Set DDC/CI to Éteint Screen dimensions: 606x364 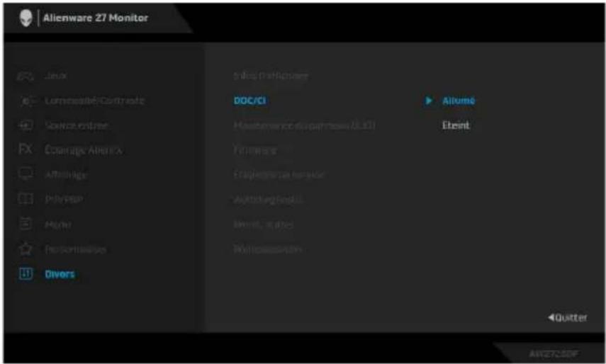tap(456, 125)
